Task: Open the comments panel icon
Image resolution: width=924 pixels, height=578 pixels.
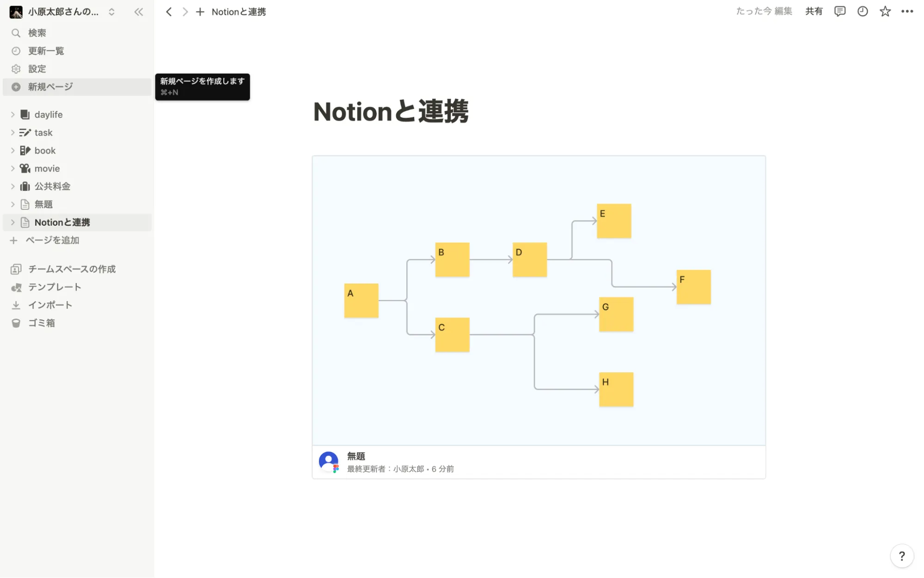Action: coord(840,12)
